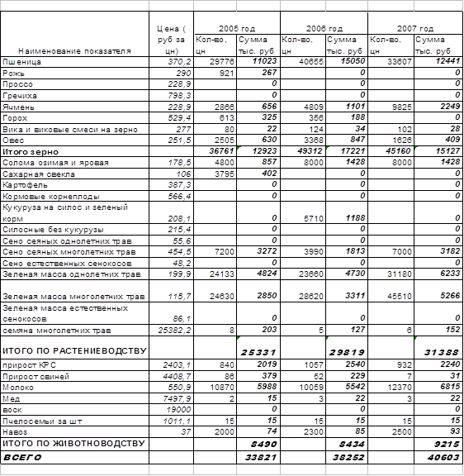The height and width of the screenshot is (476, 464).
Task: Select the Пшеница row label cell
Action: (x=74, y=62)
